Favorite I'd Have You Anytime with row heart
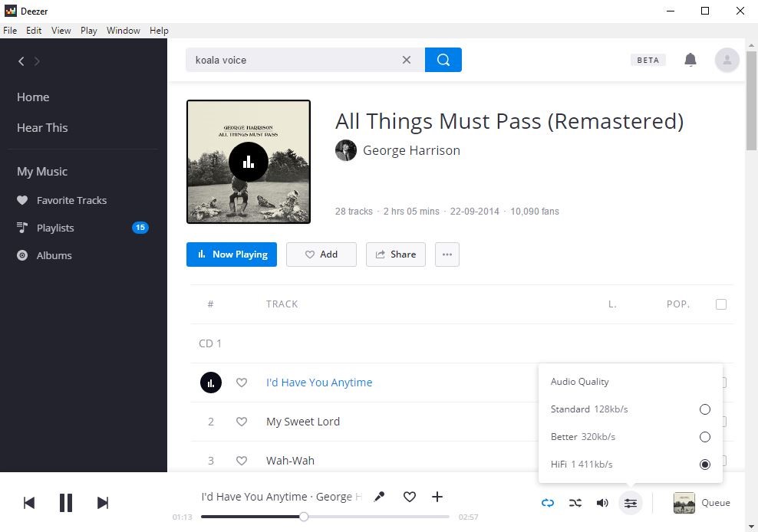758x532 pixels. pos(242,383)
